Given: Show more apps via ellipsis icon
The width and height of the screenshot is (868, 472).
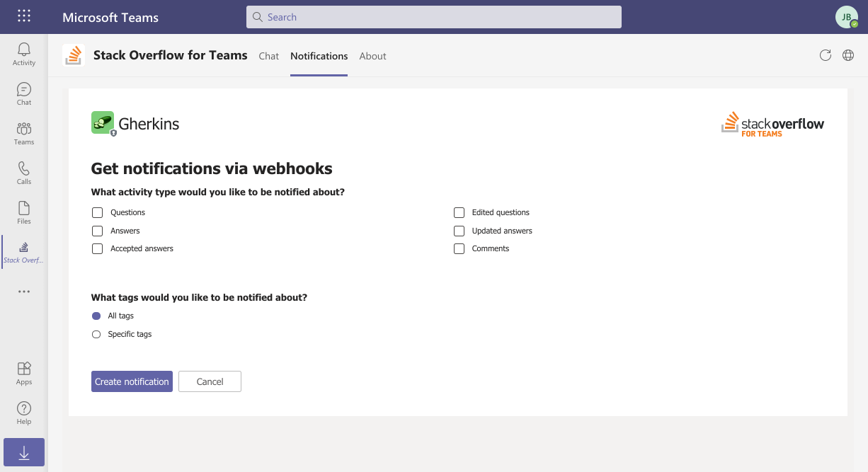Looking at the screenshot, I should tap(24, 292).
